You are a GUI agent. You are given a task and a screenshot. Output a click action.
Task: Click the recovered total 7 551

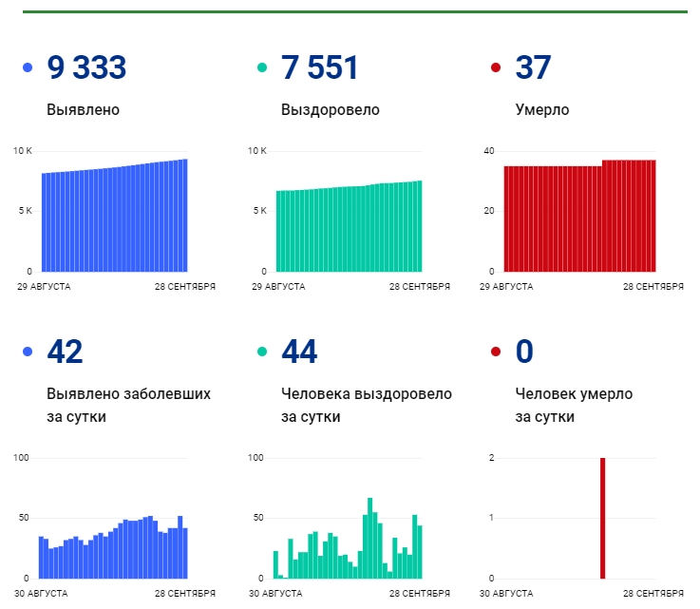(320, 67)
